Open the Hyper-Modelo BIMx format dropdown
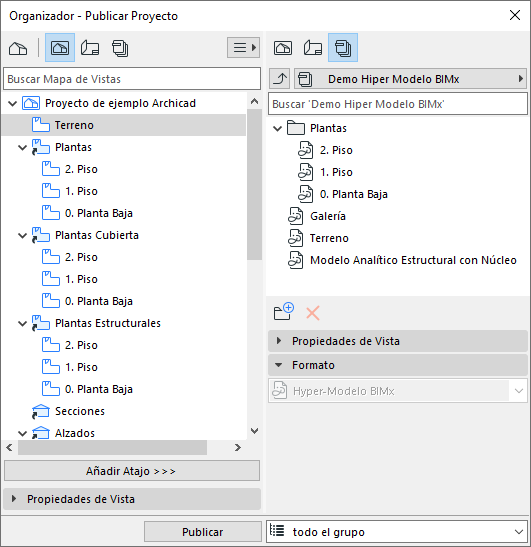This screenshot has width=531, height=547. 398,391
